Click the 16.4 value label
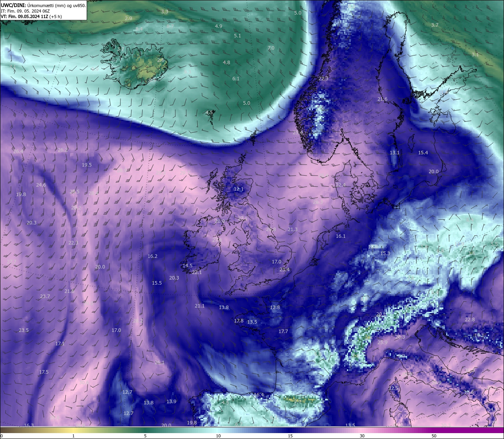Viewport: 504px width, 439px height. (259, 395)
